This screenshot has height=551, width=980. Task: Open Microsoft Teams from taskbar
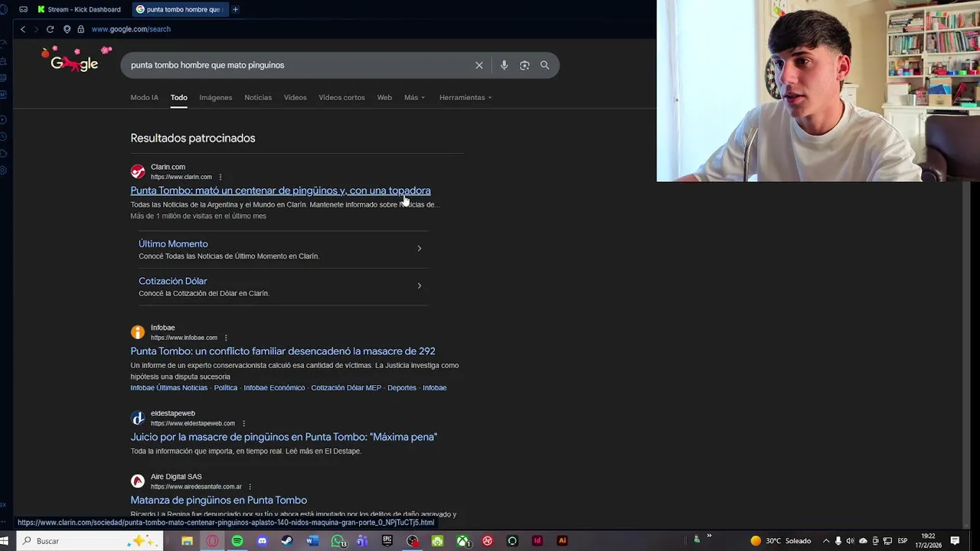[362, 541]
